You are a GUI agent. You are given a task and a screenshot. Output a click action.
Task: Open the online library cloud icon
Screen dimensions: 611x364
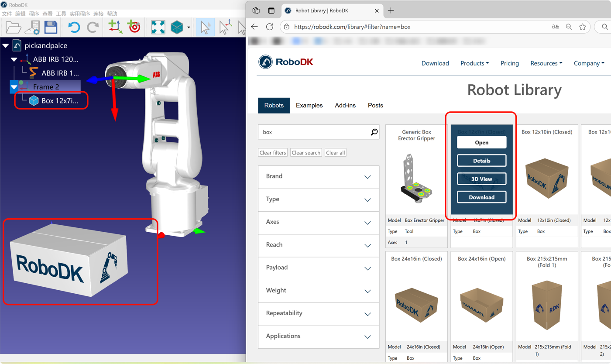[32, 27]
